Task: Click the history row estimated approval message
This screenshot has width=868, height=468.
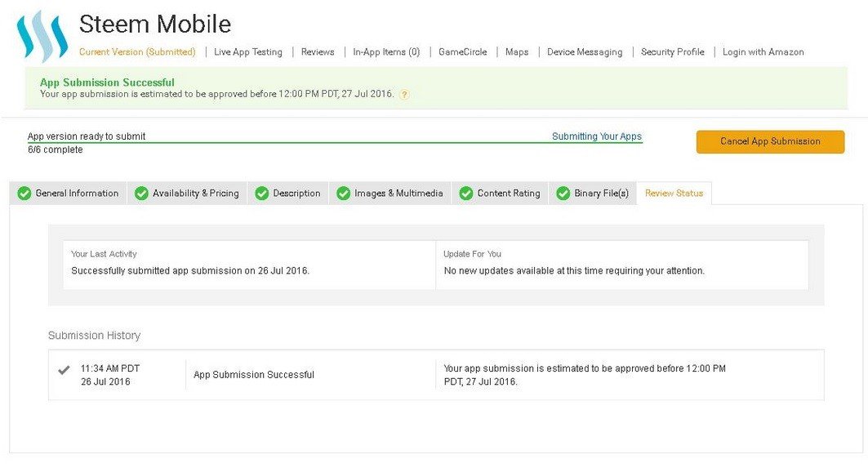Action: tap(585, 375)
